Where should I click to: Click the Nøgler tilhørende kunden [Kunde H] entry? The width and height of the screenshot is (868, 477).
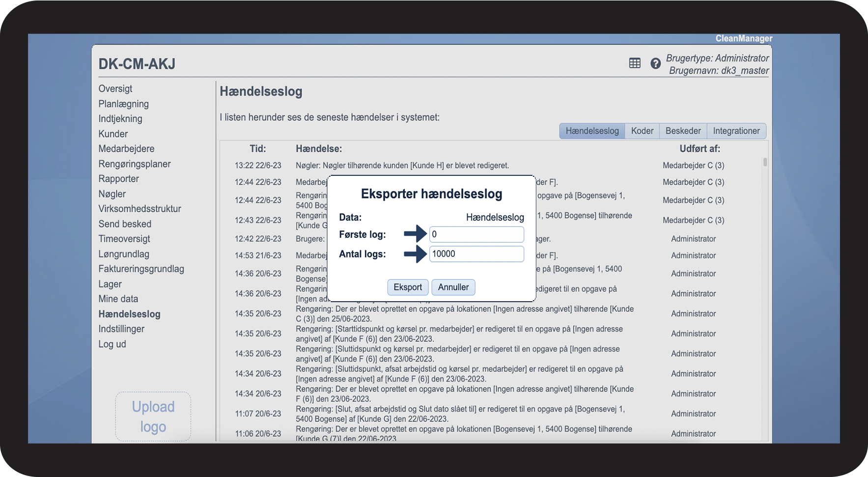pos(402,166)
